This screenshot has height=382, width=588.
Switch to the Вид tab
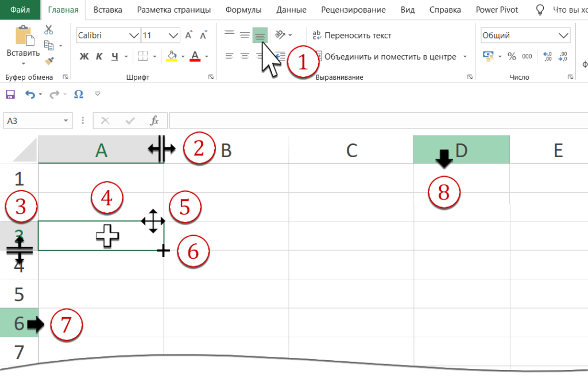[x=408, y=10]
